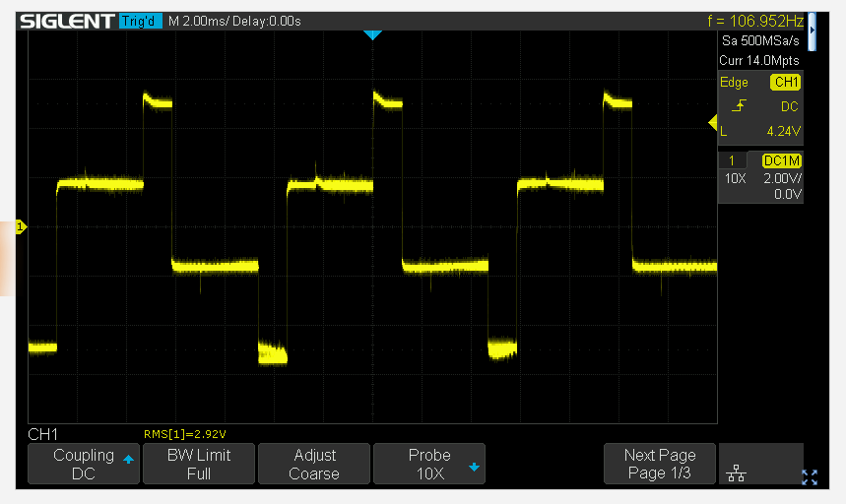Click the trigger level value 4.24V
Screen dimensions: 846x504
click(x=782, y=130)
